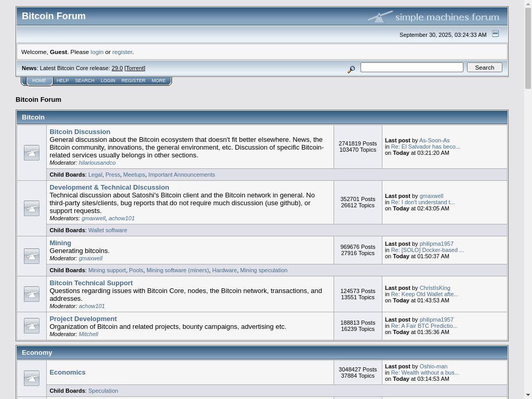Open the Pools child board
Viewport: 532px width, 399px height.
[136, 270]
